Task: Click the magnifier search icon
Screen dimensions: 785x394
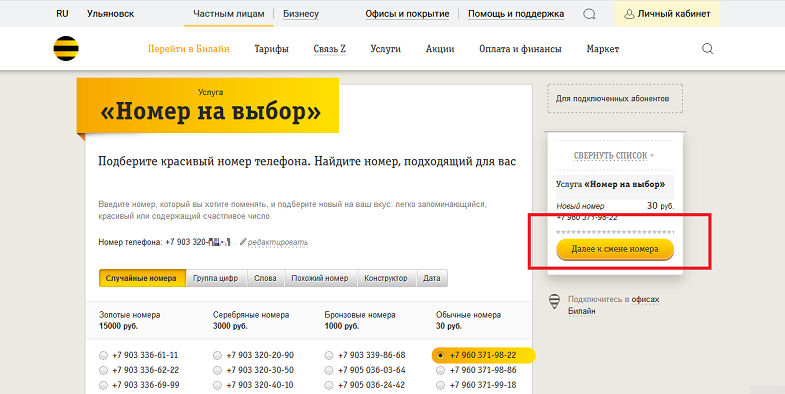Action: (707, 49)
